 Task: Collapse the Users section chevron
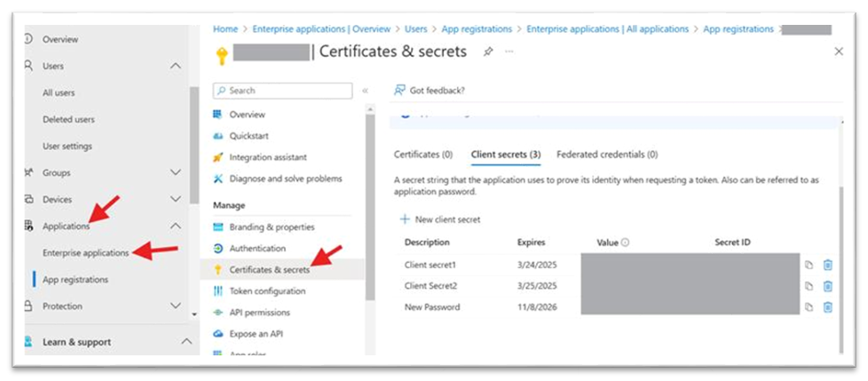[x=176, y=66]
